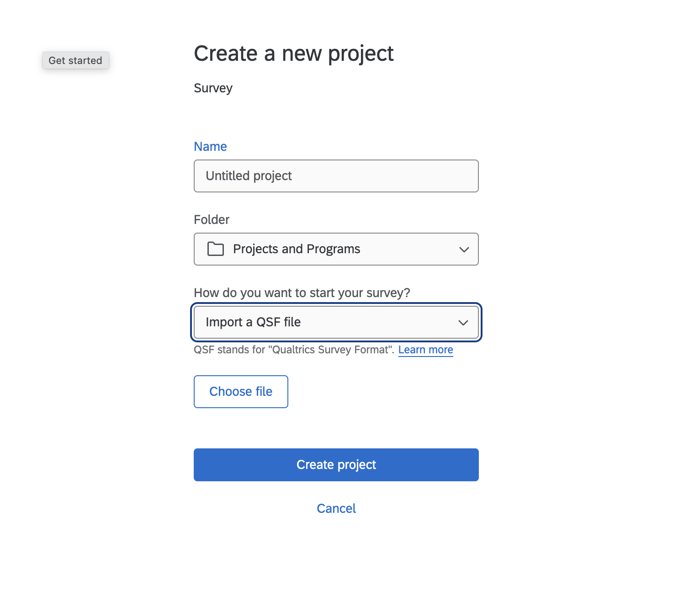Viewport: 700px width, 596px height.
Task: Click the folder icon in Folder selector
Action: [x=215, y=249]
